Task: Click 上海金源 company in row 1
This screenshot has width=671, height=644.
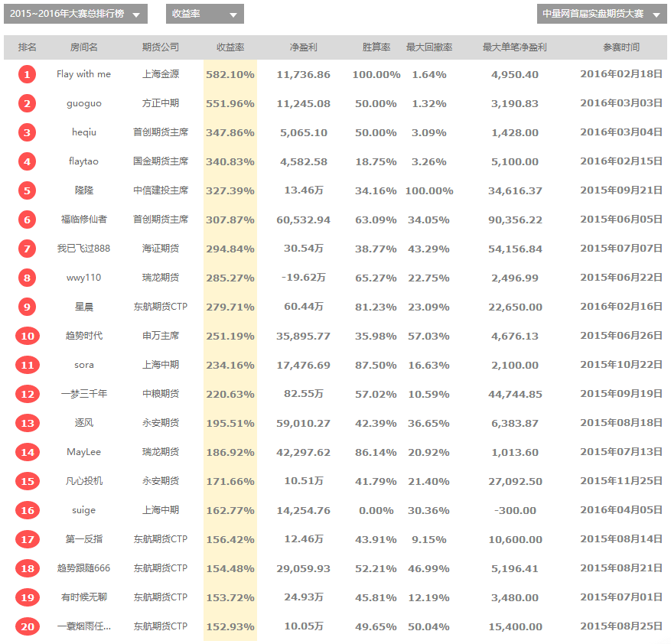Action: click(x=161, y=74)
